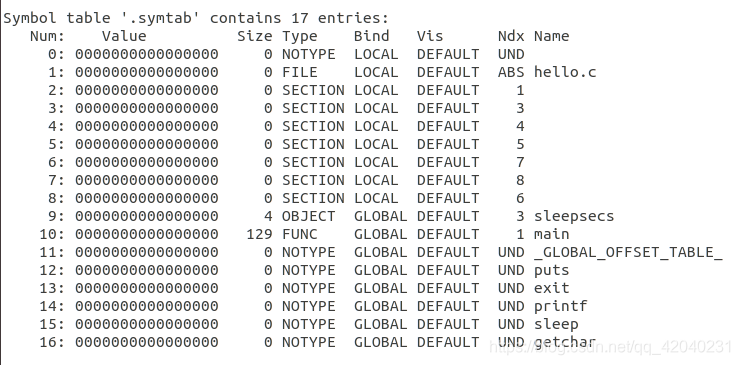The image size is (740, 365).
Task: Click 'NOTYPE' type in exit row
Action: [x=309, y=288]
